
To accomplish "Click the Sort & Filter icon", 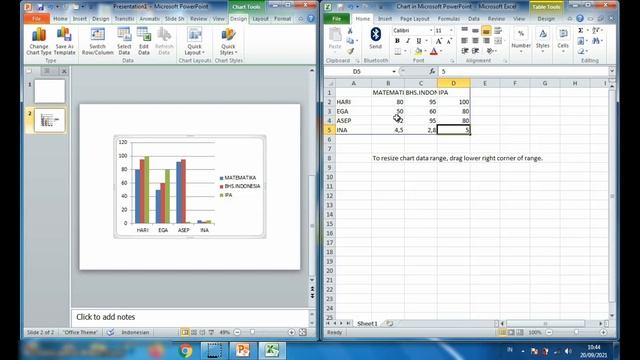I will pos(597,31).
